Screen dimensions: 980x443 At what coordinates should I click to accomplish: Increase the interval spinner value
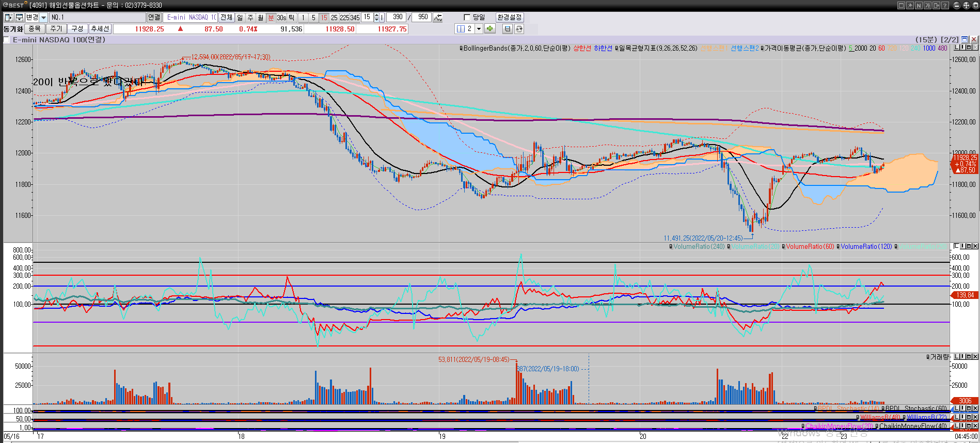click(376, 15)
